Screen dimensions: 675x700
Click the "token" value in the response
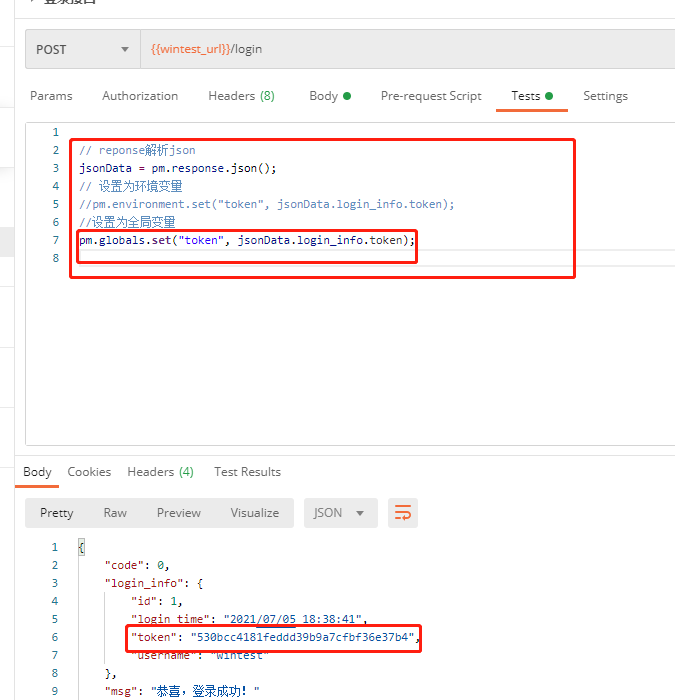[303, 637]
